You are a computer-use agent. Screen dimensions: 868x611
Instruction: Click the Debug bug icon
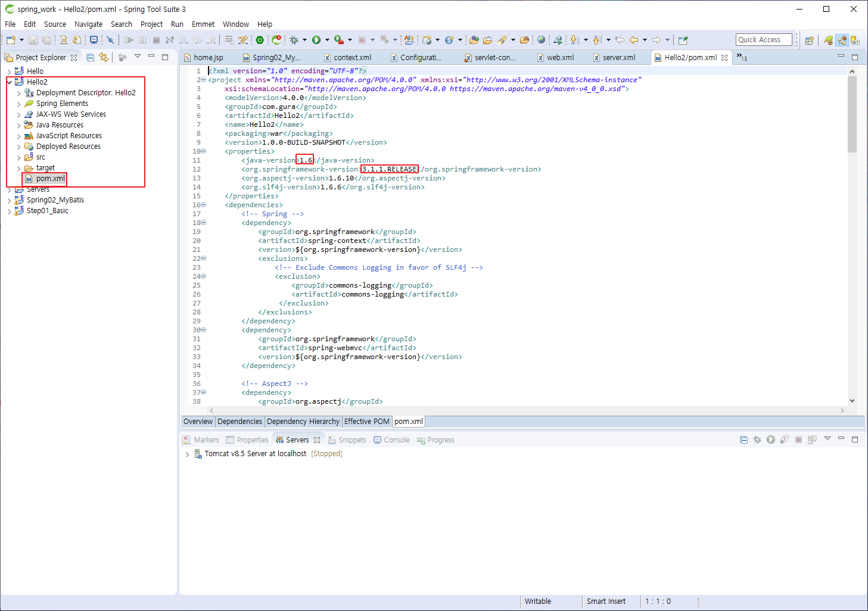point(294,40)
